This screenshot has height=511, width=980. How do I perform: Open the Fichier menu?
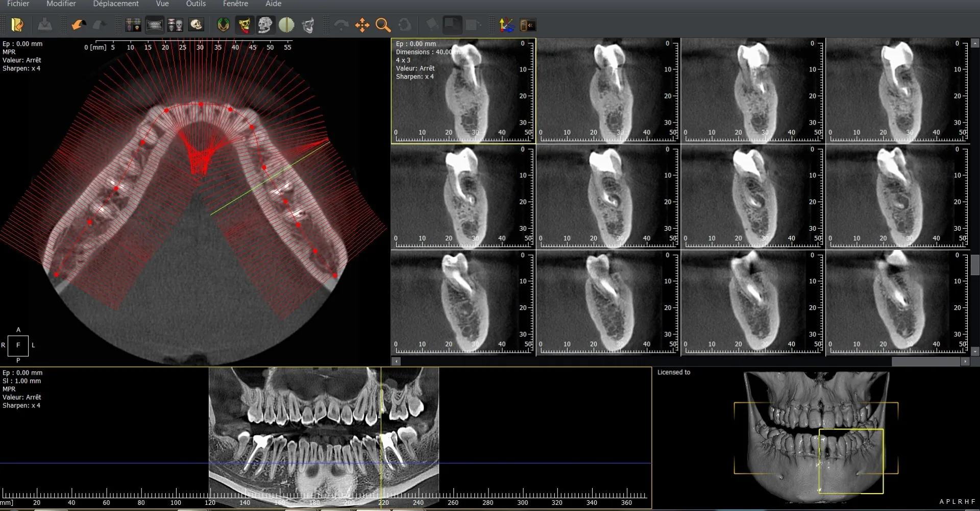(18, 4)
